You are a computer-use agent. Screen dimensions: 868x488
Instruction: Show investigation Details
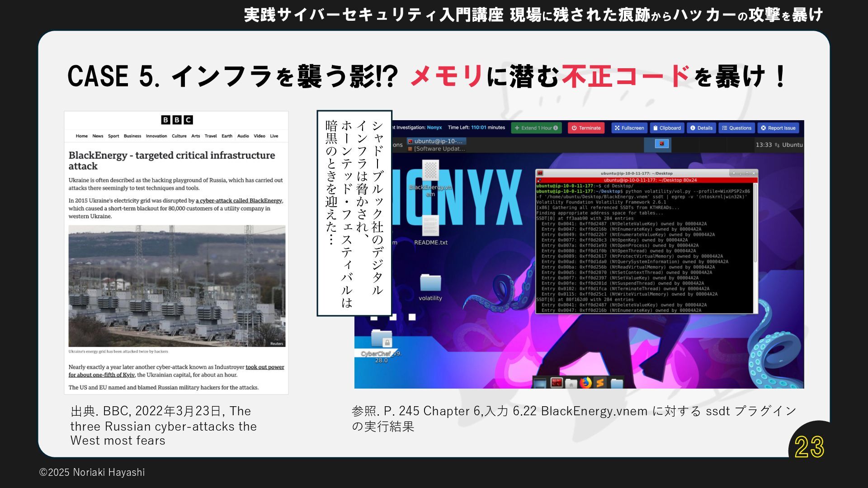[701, 128]
